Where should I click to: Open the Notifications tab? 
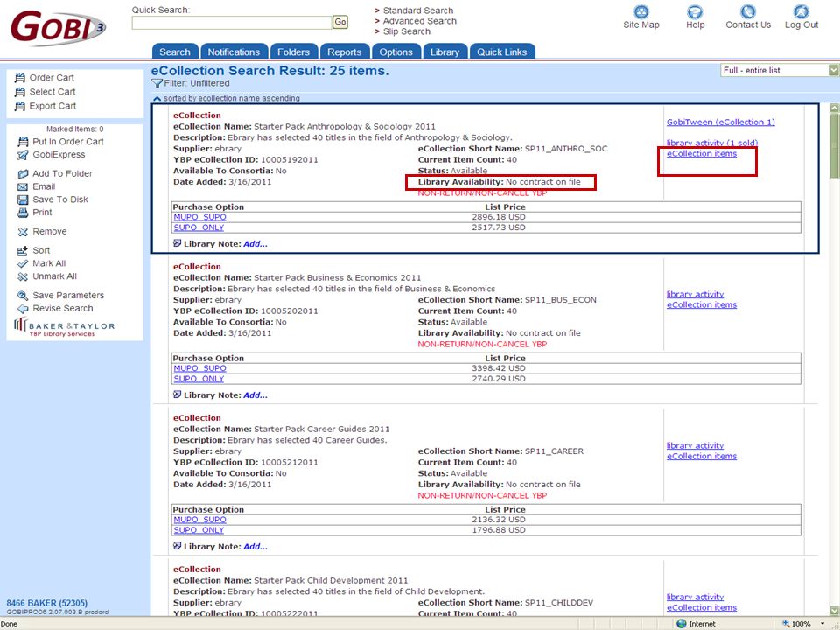click(234, 52)
